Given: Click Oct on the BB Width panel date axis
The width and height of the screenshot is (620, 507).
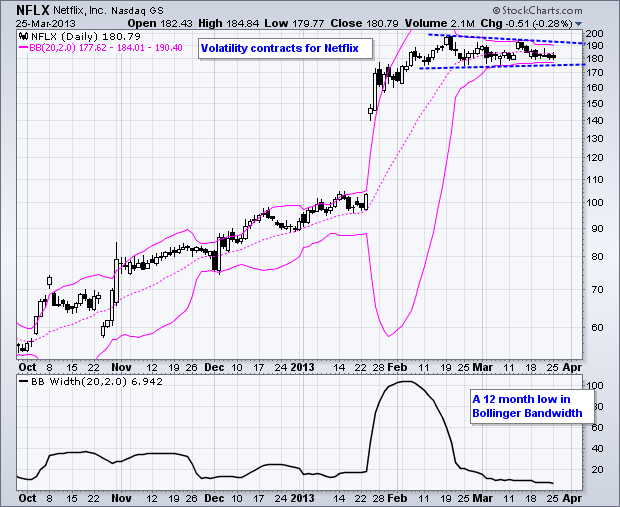Looking at the screenshot, I should coord(28,498).
